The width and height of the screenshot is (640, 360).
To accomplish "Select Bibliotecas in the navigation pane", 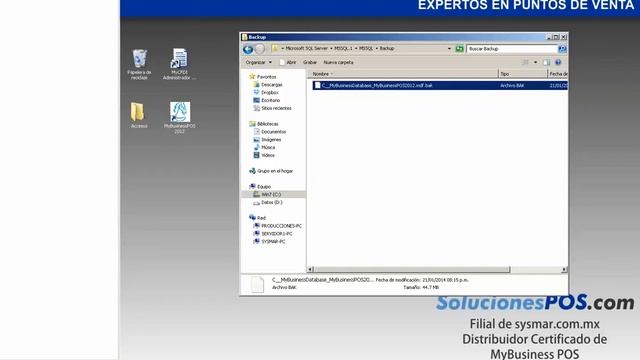I will [267, 124].
